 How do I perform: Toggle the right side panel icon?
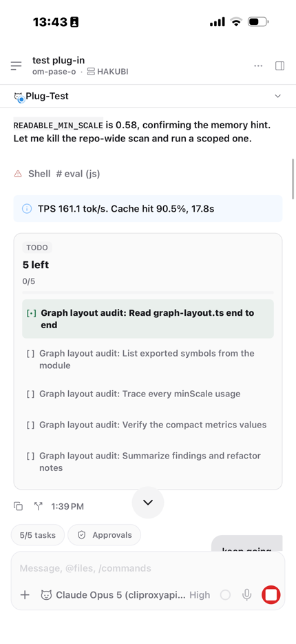pyautogui.click(x=280, y=66)
